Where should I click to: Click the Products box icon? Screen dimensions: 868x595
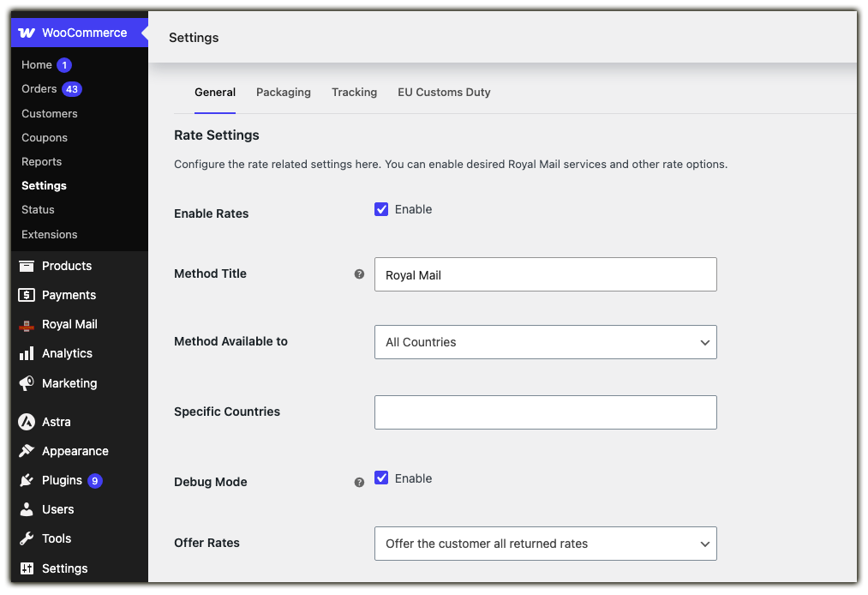pos(27,266)
